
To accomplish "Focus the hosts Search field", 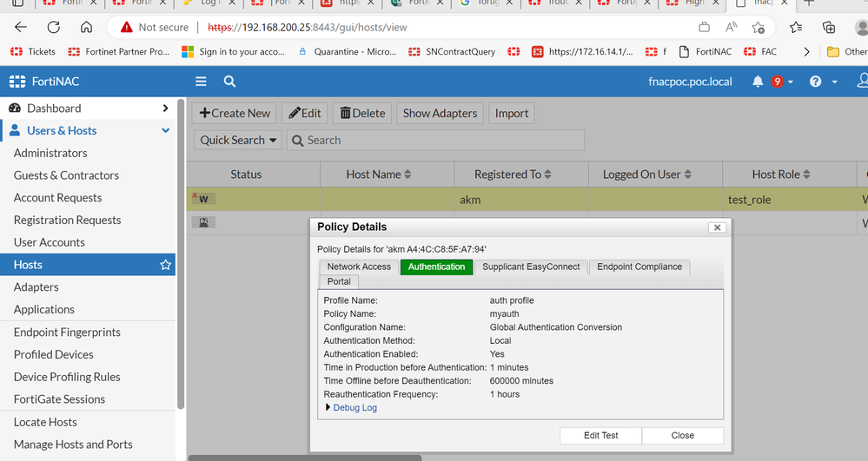I will [x=435, y=140].
